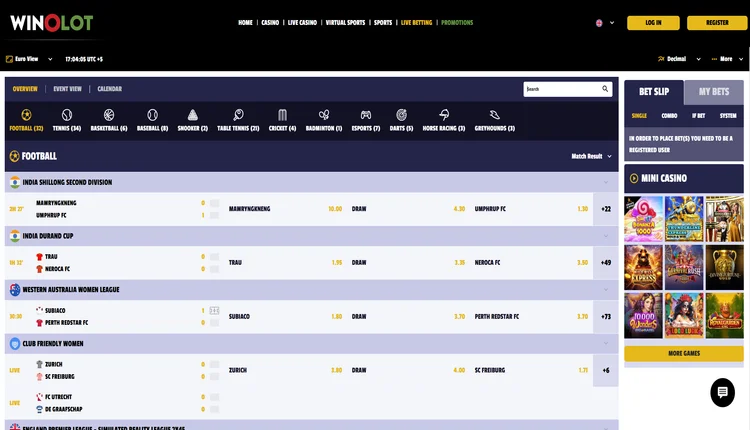
Task: Bet on Draw for Trau vs Neroca
Action: click(x=408, y=263)
